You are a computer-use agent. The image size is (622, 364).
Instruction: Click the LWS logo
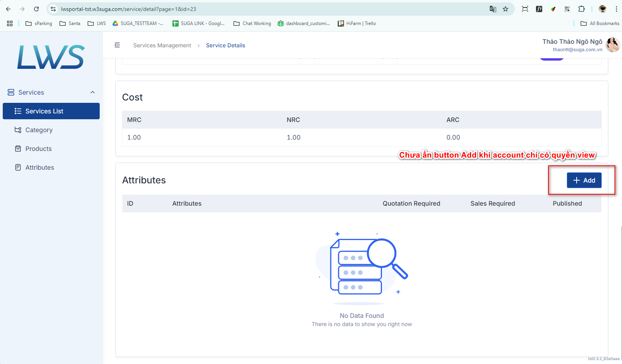click(51, 57)
